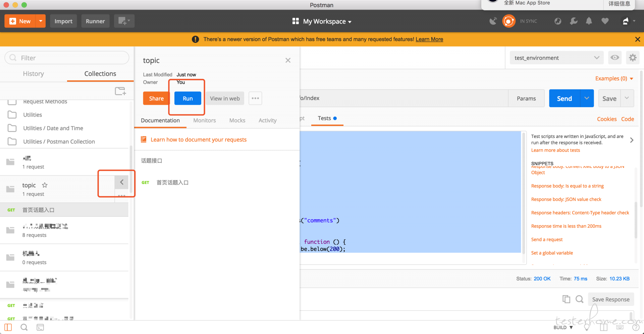
Task: Open manage environments gear icon
Action: [633, 58]
